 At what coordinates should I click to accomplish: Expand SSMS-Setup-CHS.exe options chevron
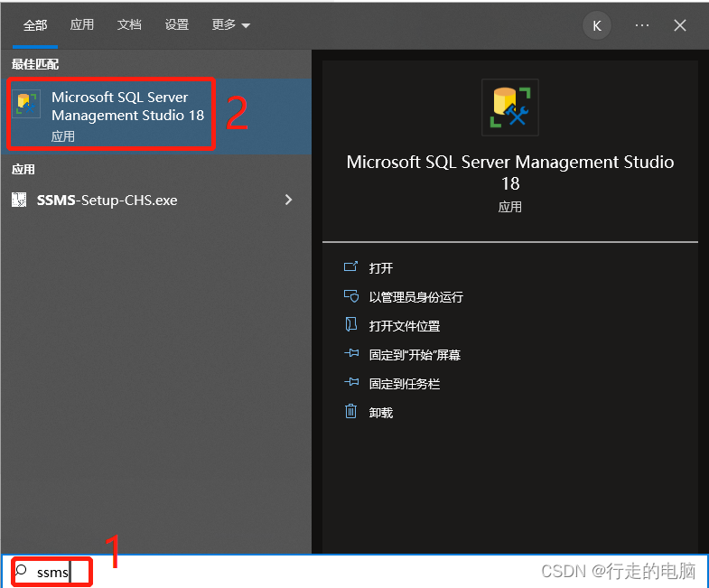288,200
